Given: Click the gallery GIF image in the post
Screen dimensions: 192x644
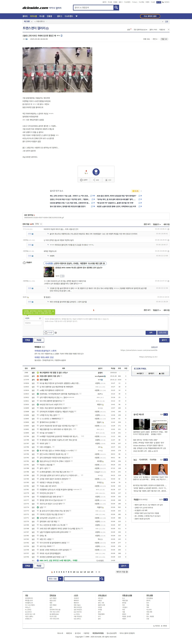Looking at the screenshot, I should click(57, 70).
